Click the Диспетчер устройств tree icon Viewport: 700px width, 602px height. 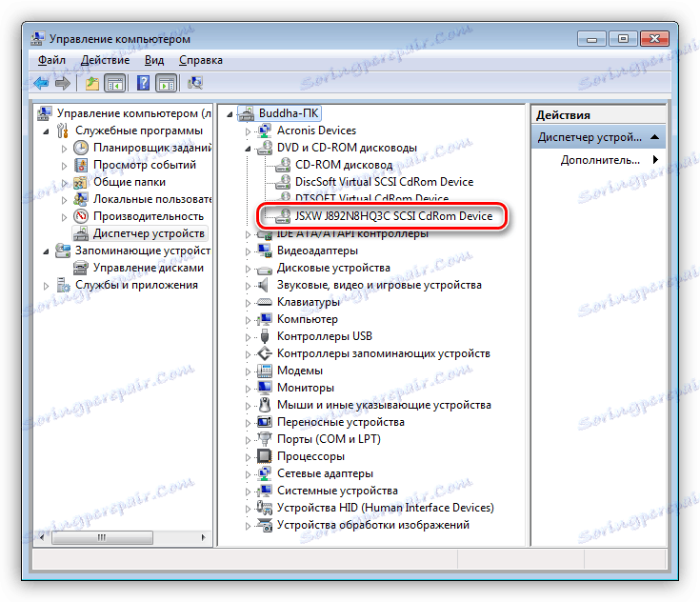pyautogui.click(x=81, y=233)
